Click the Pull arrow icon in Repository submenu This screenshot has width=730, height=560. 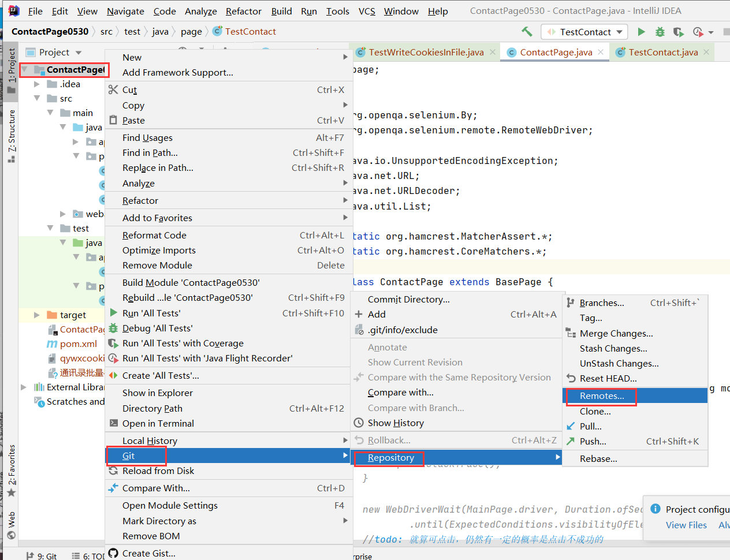[571, 426]
